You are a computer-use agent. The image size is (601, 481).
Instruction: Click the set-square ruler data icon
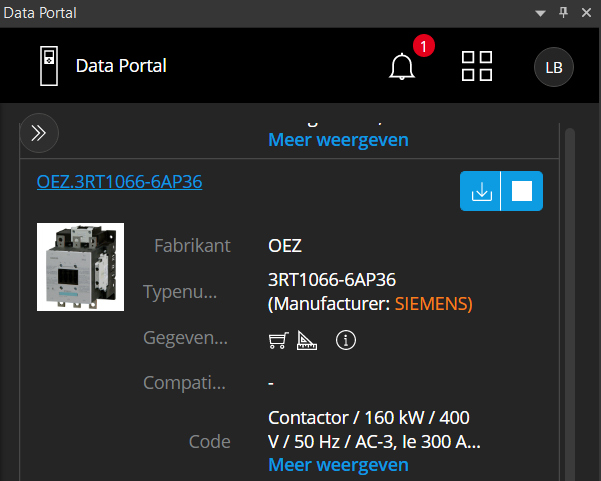[307, 340]
